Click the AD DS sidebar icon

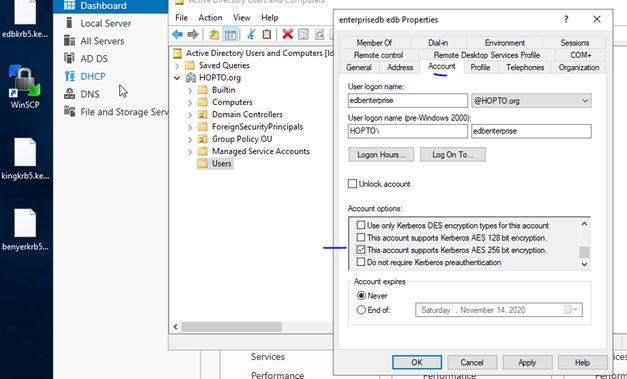[x=70, y=58]
